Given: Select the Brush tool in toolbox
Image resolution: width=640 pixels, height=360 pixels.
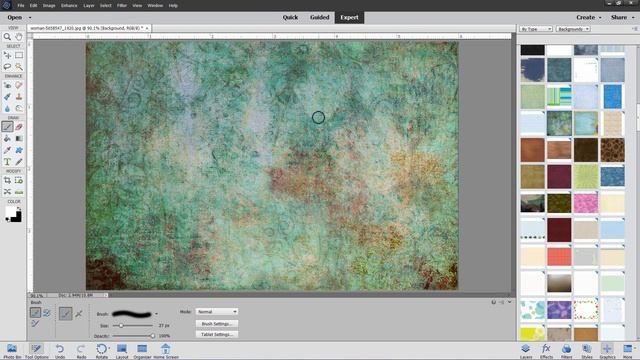Looking at the screenshot, I should point(7,127).
